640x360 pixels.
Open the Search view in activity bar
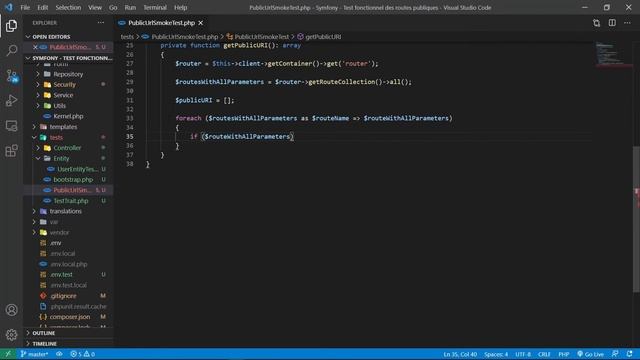coord(11,51)
